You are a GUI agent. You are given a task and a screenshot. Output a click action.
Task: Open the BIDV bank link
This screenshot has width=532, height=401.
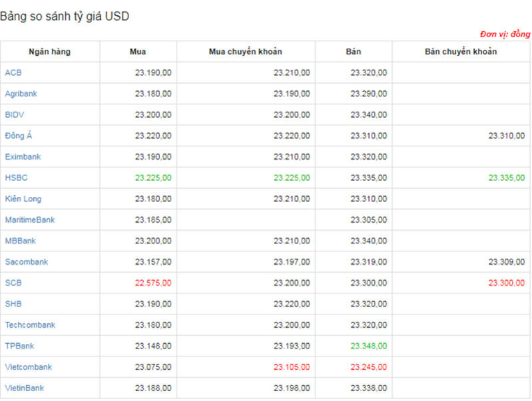pos(15,114)
